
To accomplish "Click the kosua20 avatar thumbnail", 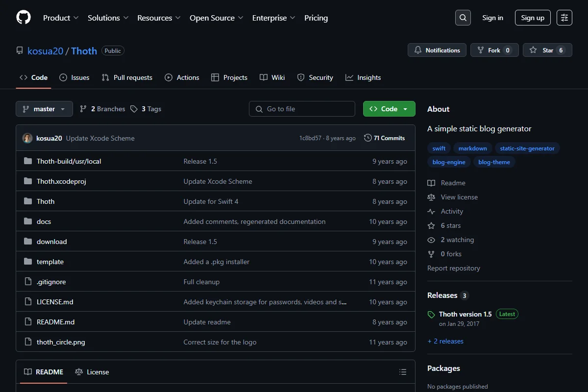I will (x=27, y=138).
